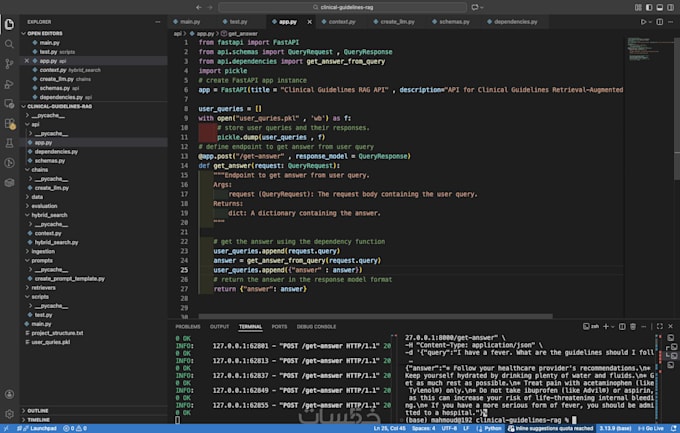Open user_quries.pkl in file tree
This screenshot has height=433, width=680.
tap(51, 342)
